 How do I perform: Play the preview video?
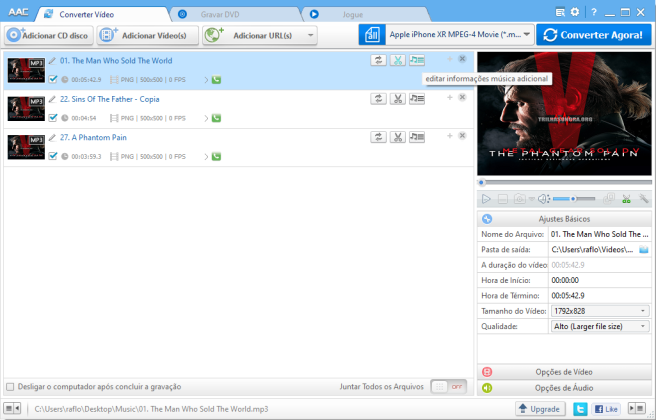[x=486, y=199]
